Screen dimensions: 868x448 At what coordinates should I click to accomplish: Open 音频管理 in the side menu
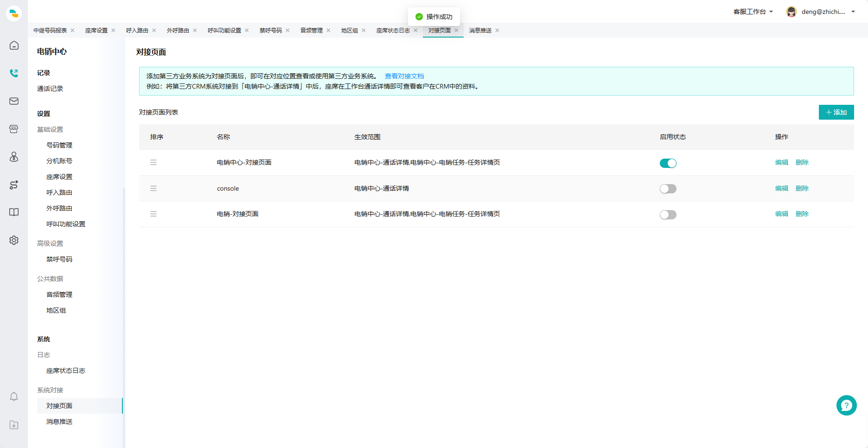pos(59,294)
